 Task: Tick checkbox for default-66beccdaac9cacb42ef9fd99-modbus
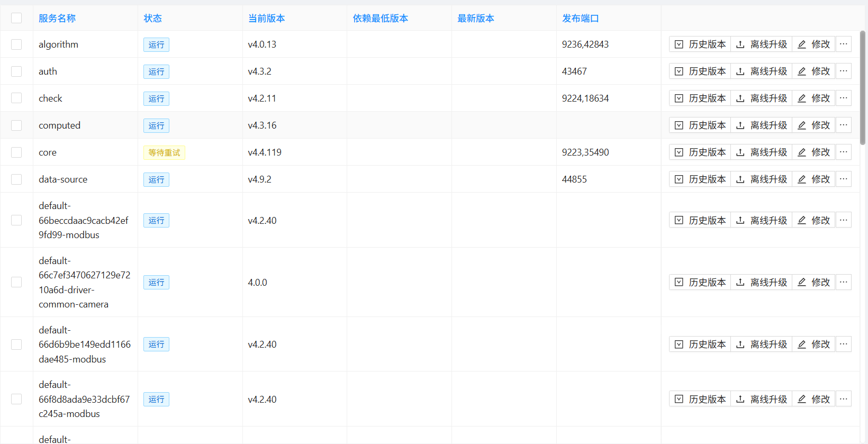pyautogui.click(x=16, y=220)
